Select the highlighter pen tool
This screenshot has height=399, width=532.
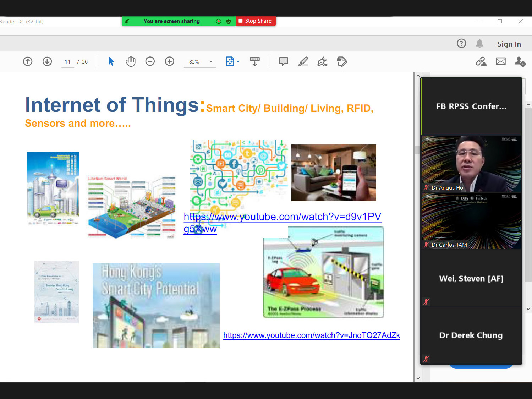click(x=303, y=61)
